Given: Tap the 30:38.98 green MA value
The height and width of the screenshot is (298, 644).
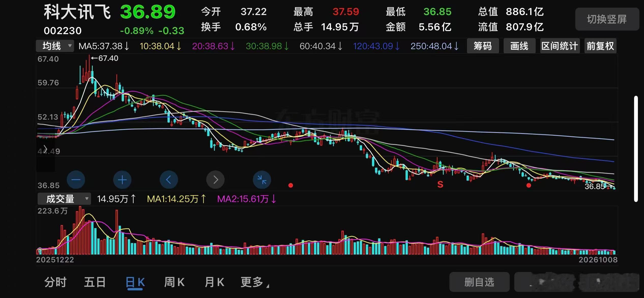Looking at the screenshot, I should coord(267,46).
